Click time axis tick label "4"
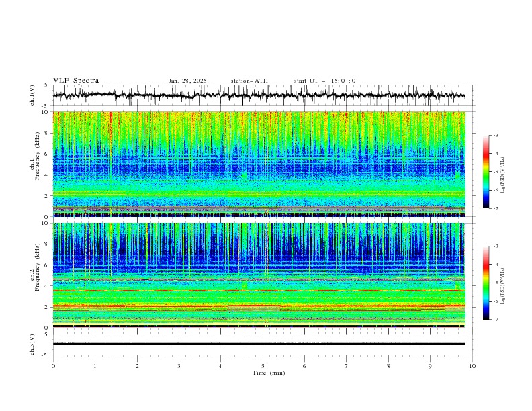 220,366
